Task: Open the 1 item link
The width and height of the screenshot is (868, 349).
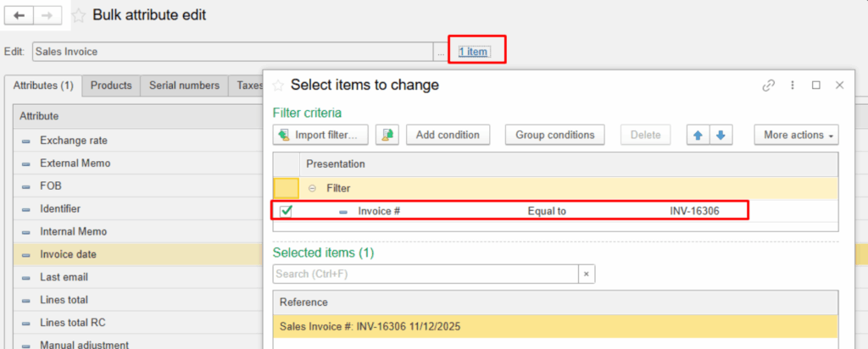Action: click(473, 52)
